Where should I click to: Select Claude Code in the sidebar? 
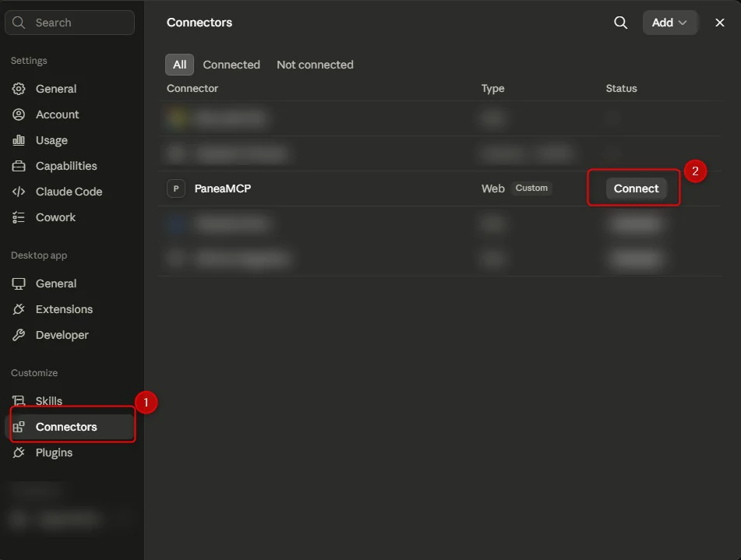coord(69,192)
